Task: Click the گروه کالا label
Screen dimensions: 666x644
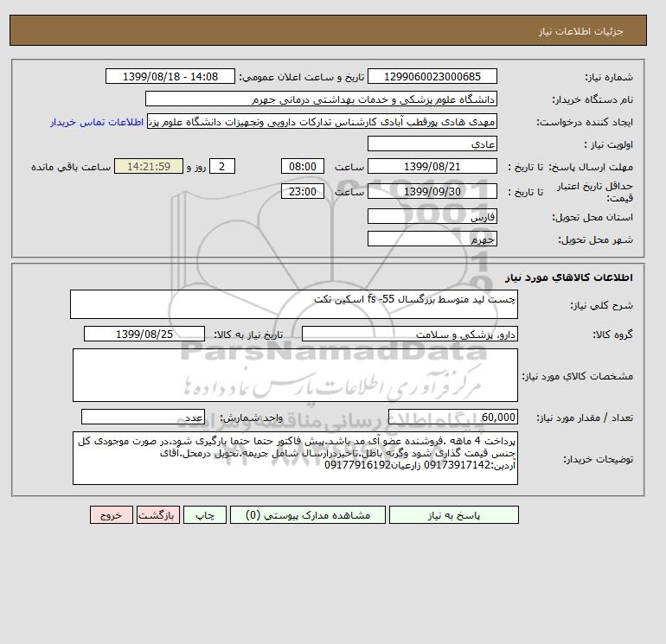Action: tap(613, 335)
